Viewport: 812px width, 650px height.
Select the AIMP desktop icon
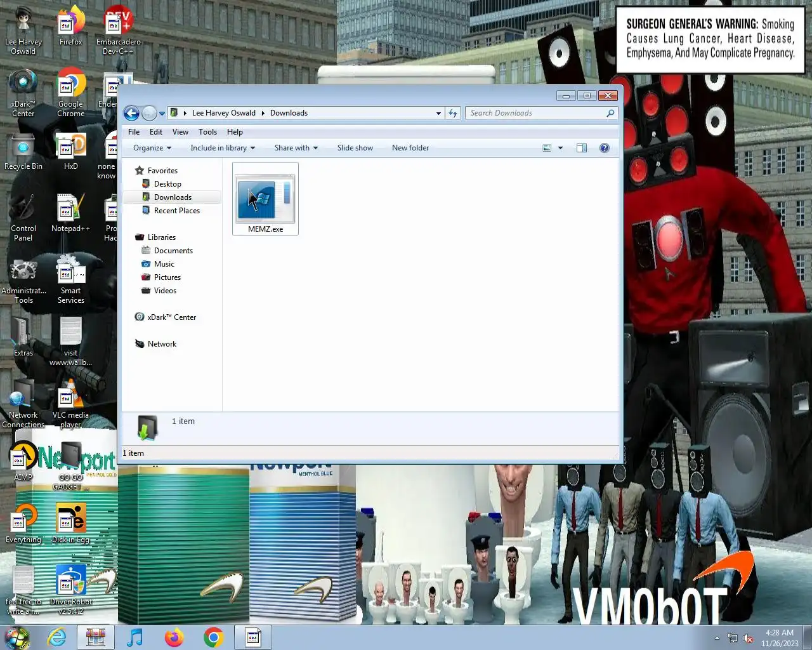coord(23,461)
